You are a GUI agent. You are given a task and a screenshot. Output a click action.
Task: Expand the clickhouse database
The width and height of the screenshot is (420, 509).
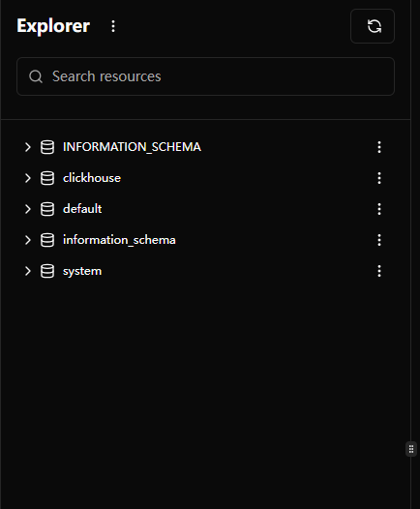28,178
